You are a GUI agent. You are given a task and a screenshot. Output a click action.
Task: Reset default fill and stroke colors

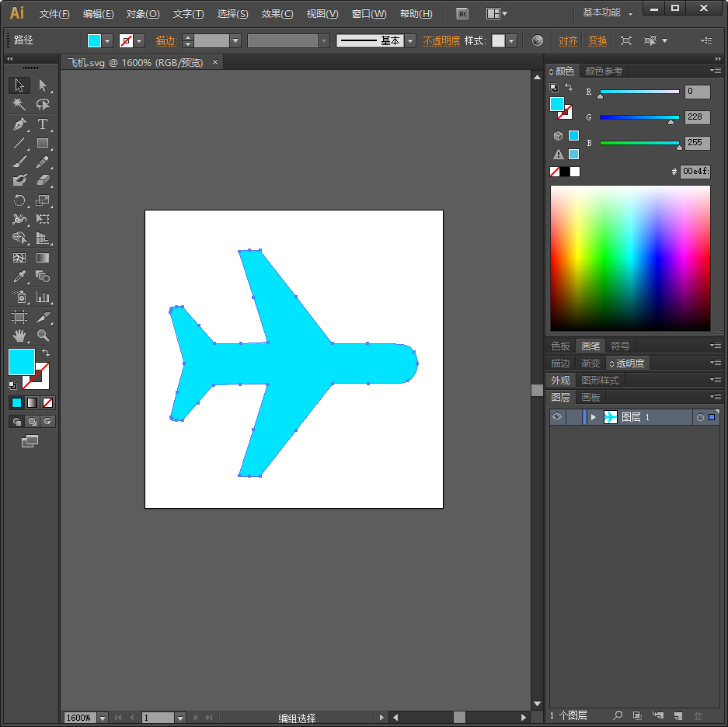coord(12,384)
